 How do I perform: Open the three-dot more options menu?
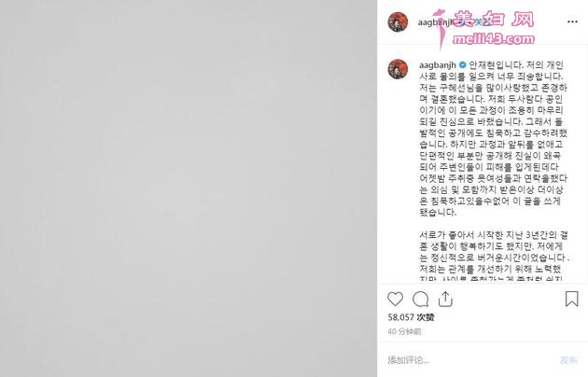(x=572, y=21)
